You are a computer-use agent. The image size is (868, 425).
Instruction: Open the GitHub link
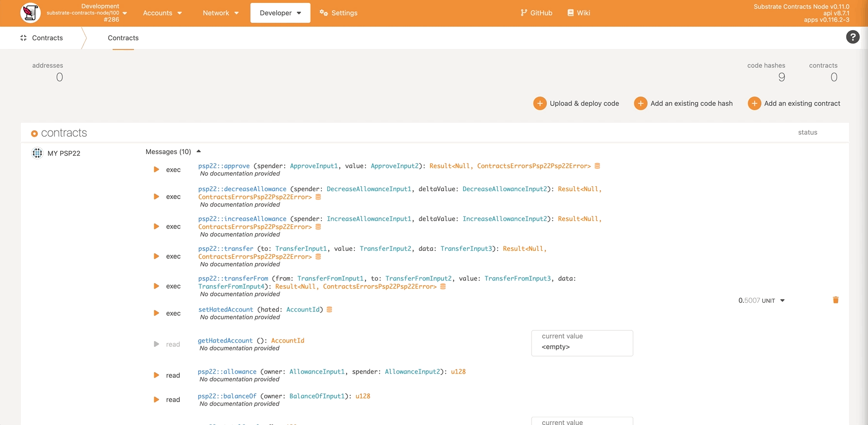click(536, 13)
